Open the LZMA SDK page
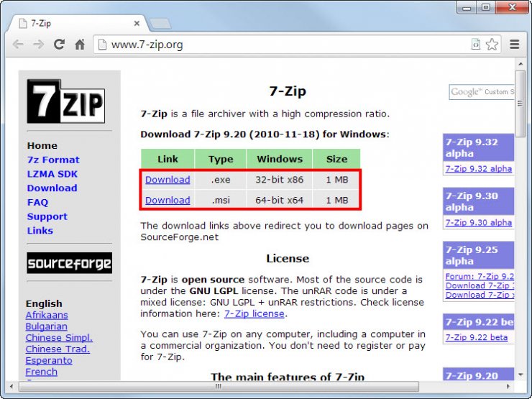This screenshot has height=399, width=532. point(52,174)
